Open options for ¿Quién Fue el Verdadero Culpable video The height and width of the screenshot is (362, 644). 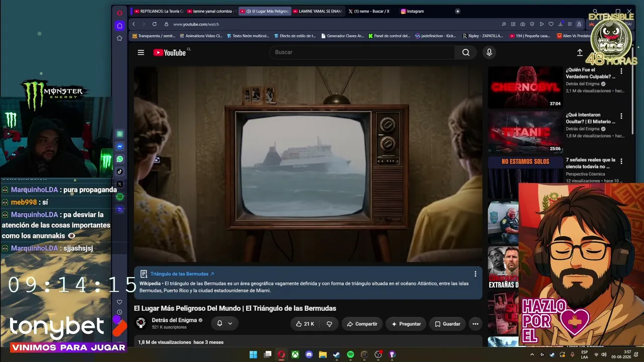tap(621, 71)
